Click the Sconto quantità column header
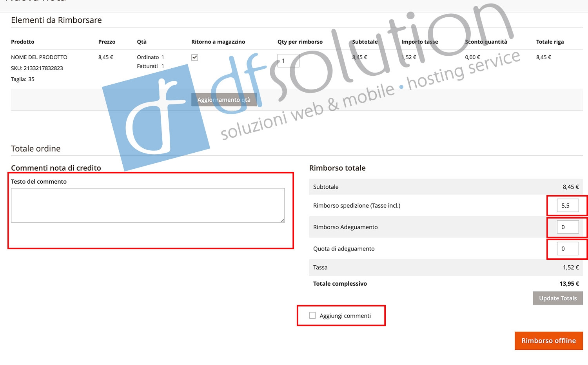The height and width of the screenshot is (365, 588). coord(486,42)
